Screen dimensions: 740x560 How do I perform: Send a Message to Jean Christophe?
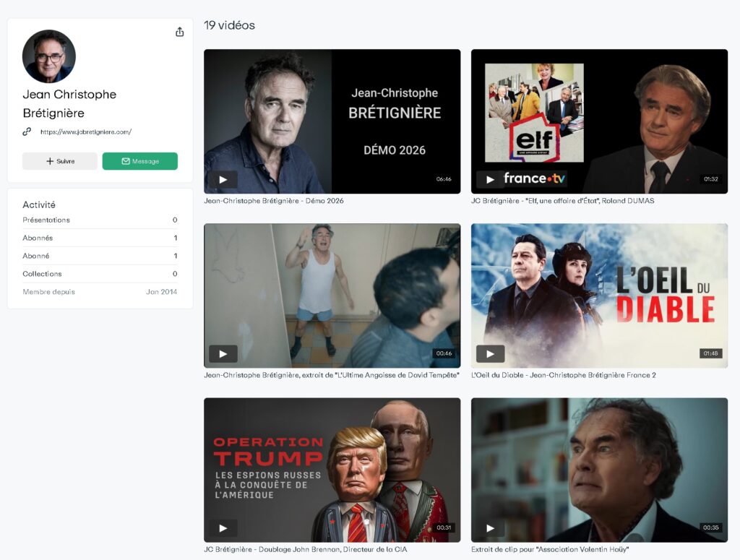(x=140, y=161)
